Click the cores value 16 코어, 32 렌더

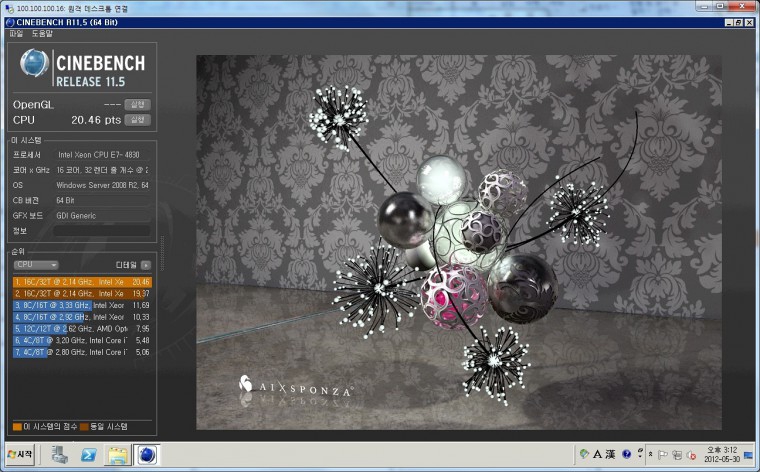click(x=102, y=170)
